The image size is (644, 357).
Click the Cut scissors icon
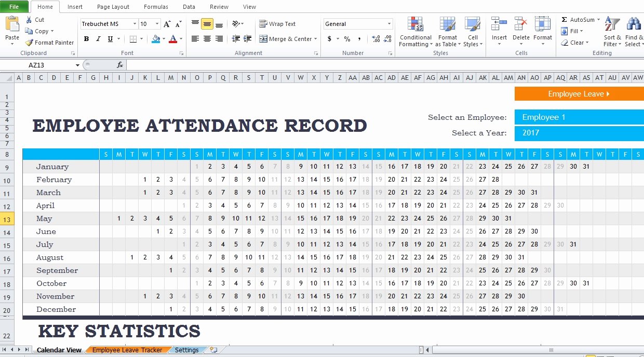click(x=29, y=20)
